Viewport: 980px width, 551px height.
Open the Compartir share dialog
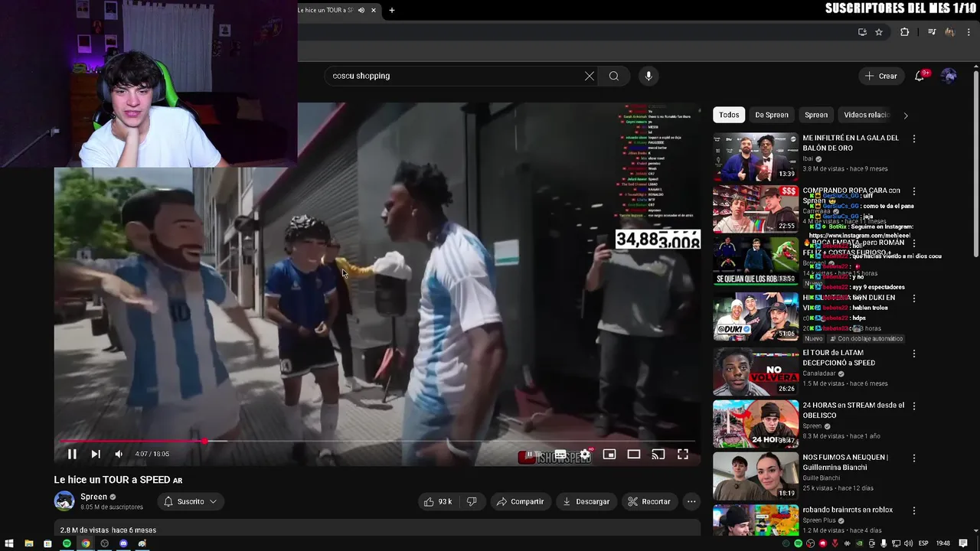[x=520, y=501]
